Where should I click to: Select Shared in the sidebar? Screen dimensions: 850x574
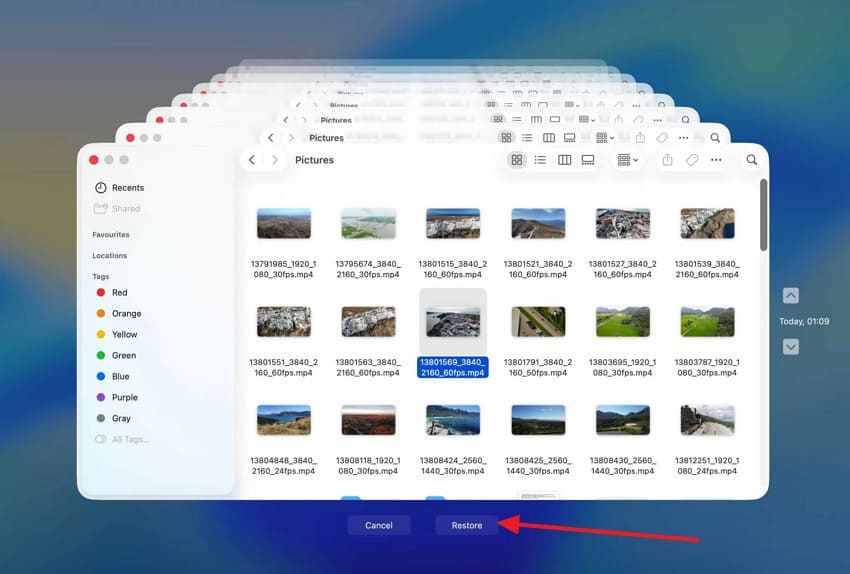pos(117,209)
